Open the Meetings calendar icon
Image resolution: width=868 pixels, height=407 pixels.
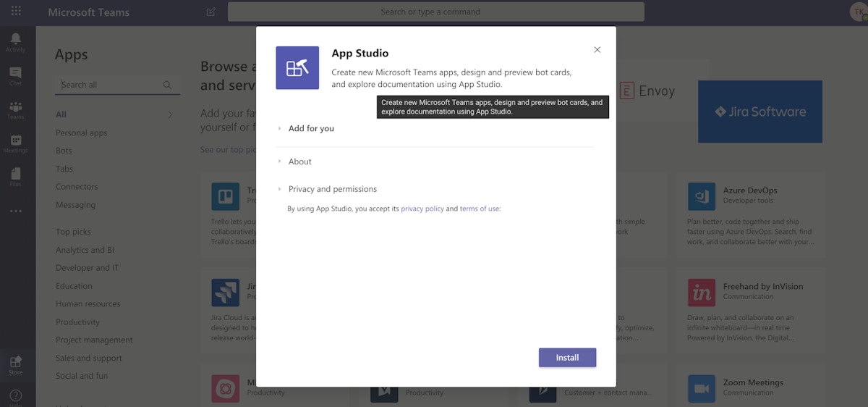[16, 140]
